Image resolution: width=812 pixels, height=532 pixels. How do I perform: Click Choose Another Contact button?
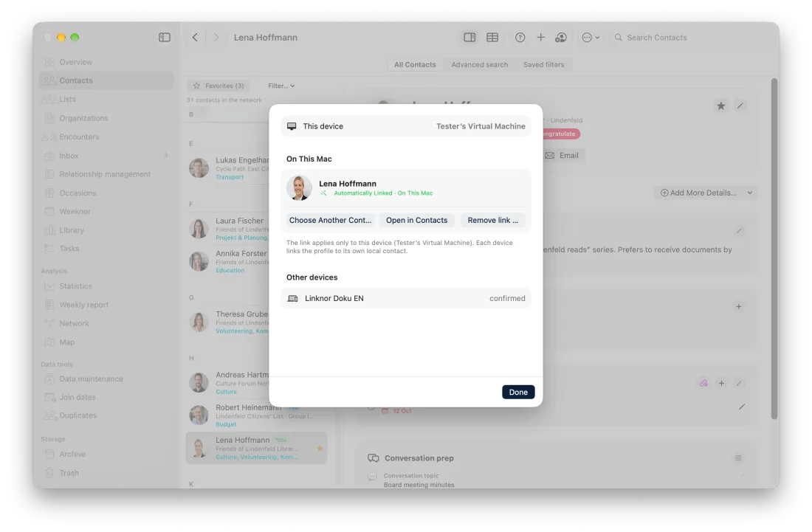coord(330,220)
